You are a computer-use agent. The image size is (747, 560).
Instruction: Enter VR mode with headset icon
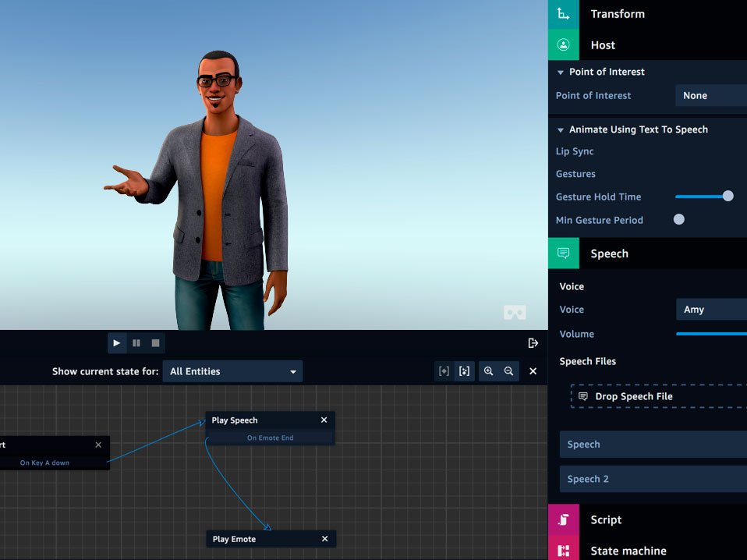pyautogui.click(x=515, y=313)
